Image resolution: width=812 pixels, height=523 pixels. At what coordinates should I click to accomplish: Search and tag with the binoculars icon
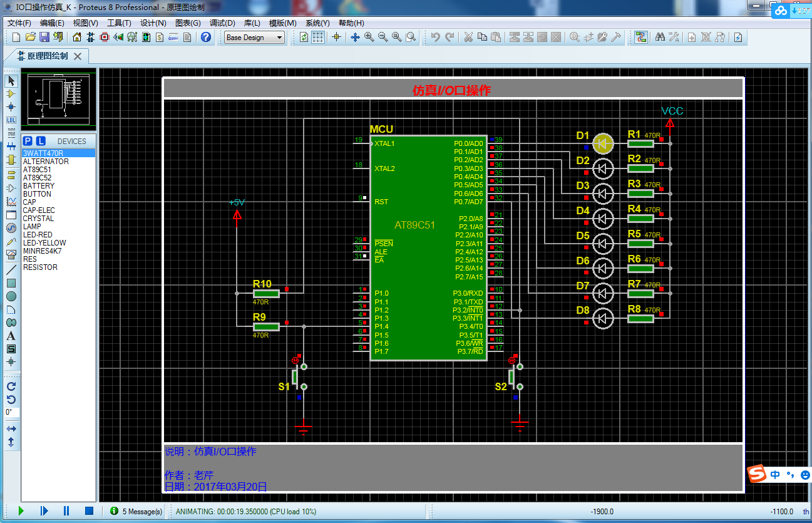[660, 37]
